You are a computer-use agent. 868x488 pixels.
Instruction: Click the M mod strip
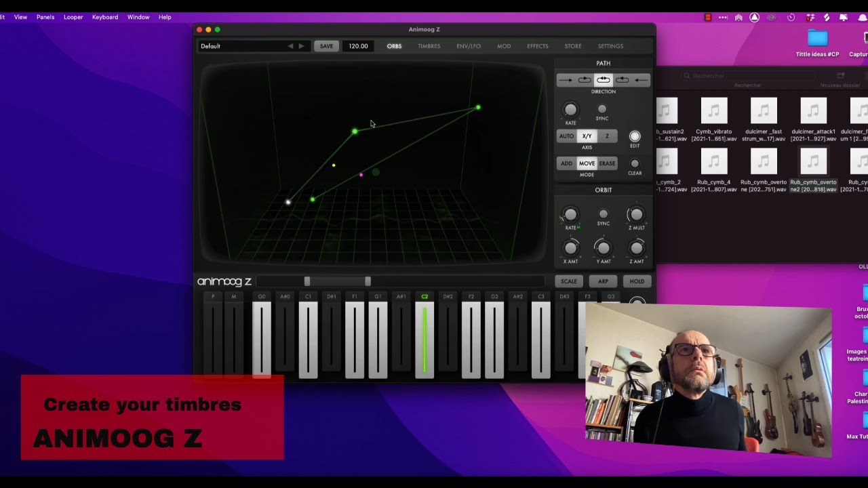(234, 334)
